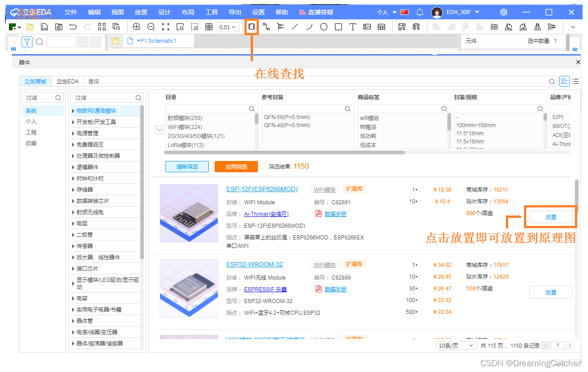
Task: Switch to detailed list view icon
Action: pos(565,81)
